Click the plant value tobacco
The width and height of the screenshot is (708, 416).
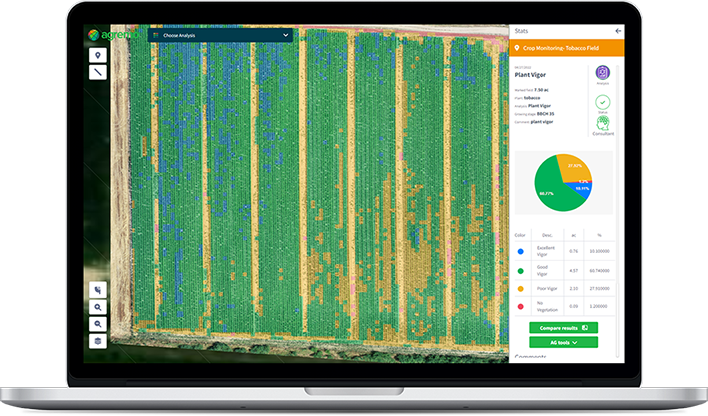pyautogui.click(x=532, y=98)
